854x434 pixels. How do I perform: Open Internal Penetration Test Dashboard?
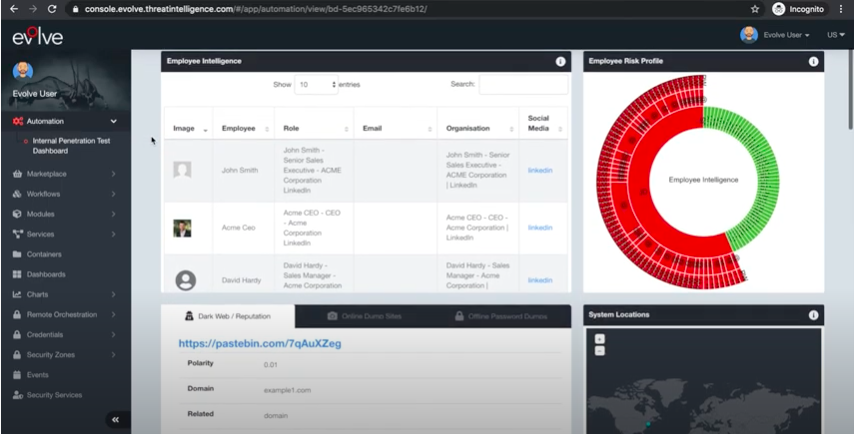pos(71,146)
